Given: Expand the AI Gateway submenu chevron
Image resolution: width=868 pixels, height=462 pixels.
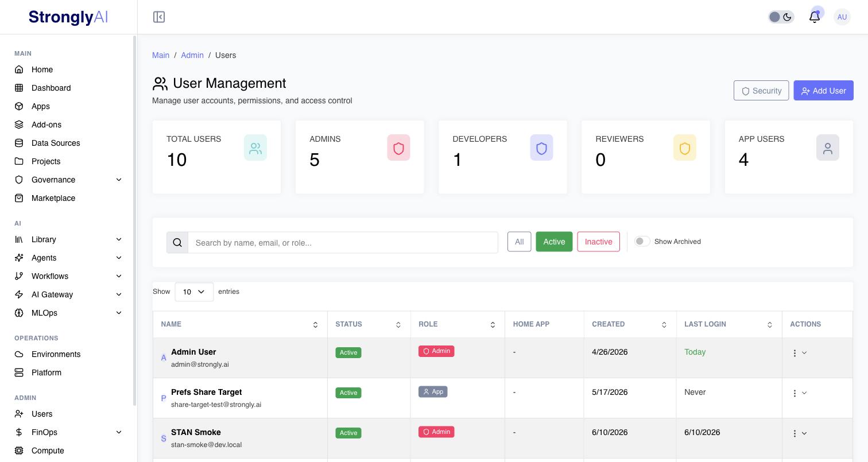Looking at the screenshot, I should (119, 294).
